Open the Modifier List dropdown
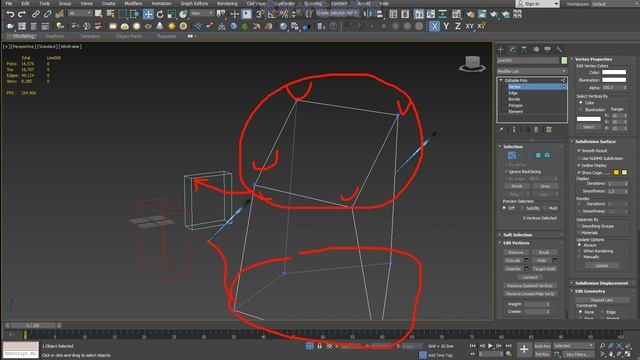The height and width of the screenshot is (360, 640). click(x=532, y=71)
